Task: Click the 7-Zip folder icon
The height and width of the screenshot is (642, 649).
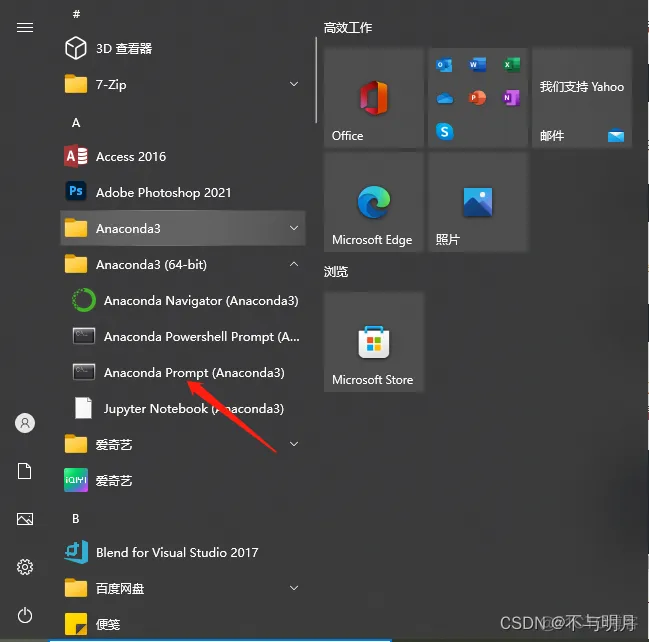Action: 76,84
